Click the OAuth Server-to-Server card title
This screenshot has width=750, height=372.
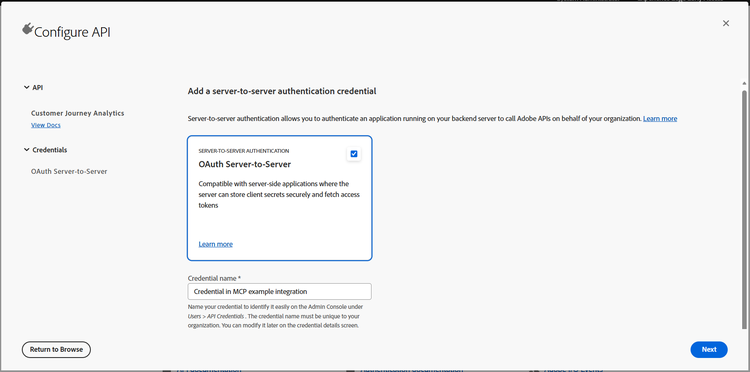point(245,164)
